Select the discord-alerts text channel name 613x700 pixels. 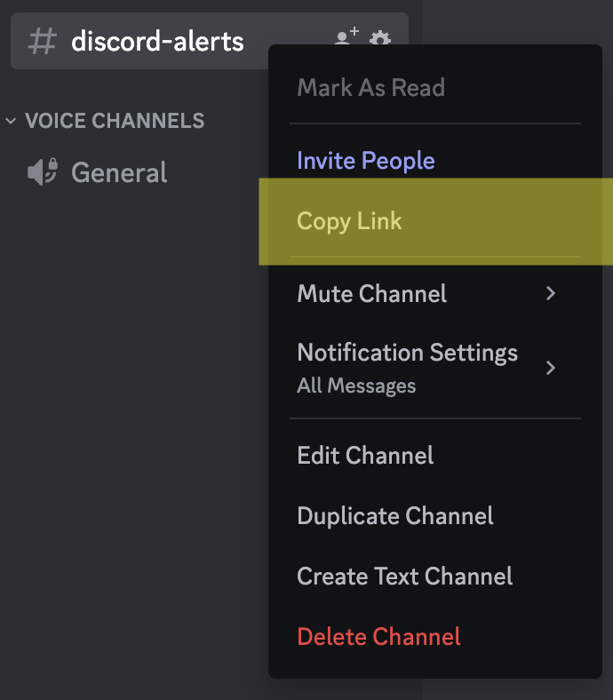click(x=157, y=41)
